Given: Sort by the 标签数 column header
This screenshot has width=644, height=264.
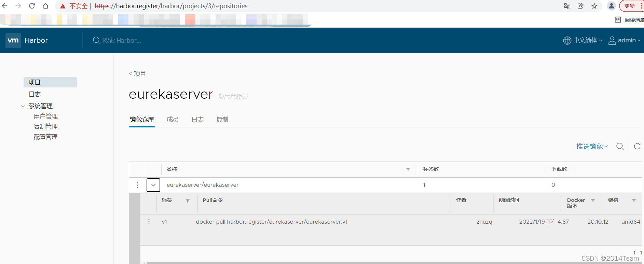Looking at the screenshot, I should (431, 169).
